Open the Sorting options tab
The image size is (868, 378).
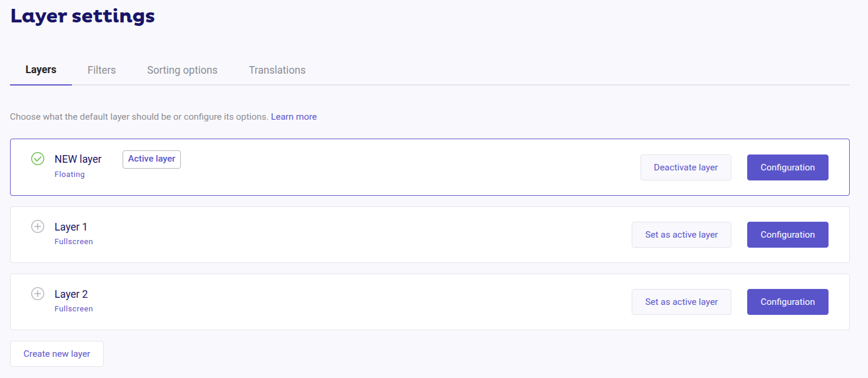(182, 70)
